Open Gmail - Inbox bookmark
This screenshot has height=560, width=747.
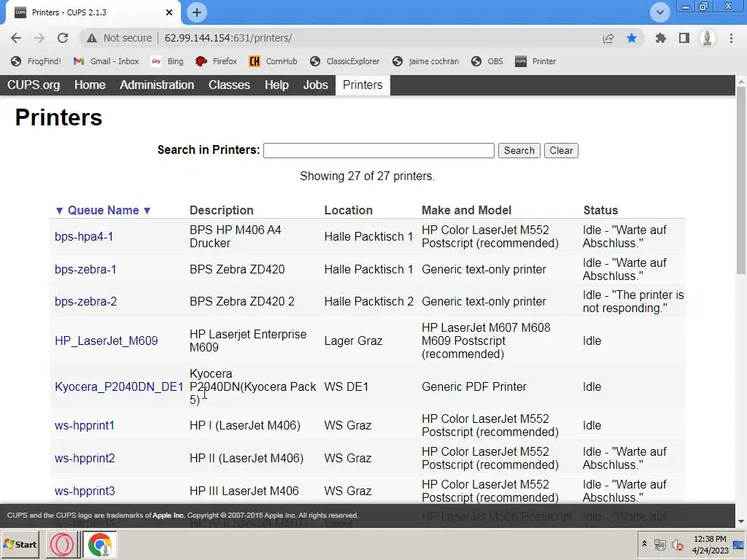tap(106, 61)
